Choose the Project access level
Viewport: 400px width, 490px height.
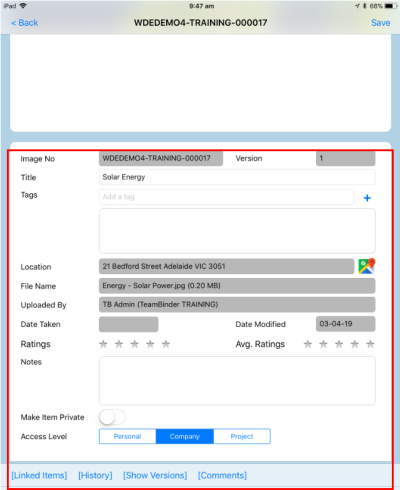click(x=242, y=436)
